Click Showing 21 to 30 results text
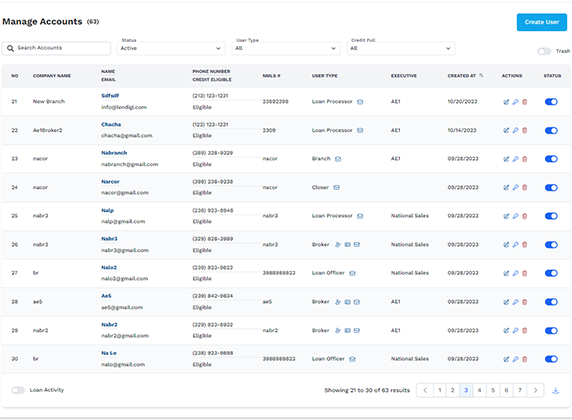 (x=367, y=390)
